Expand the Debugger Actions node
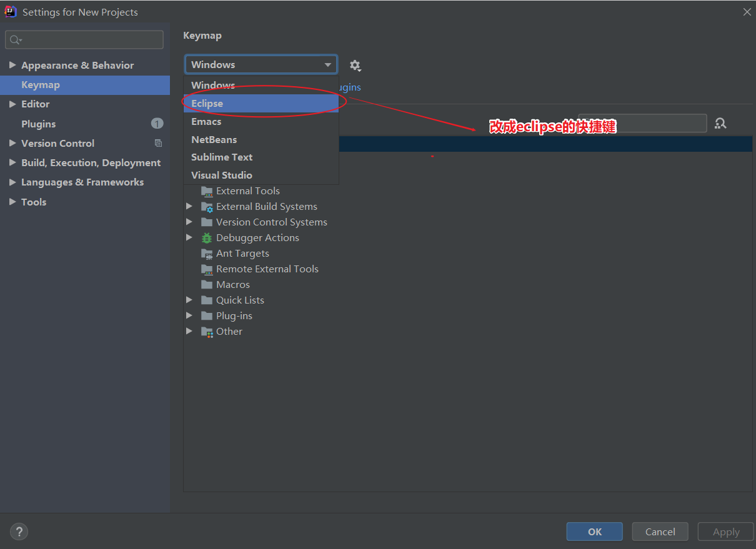This screenshot has width=756, height=549. (189, 237)
